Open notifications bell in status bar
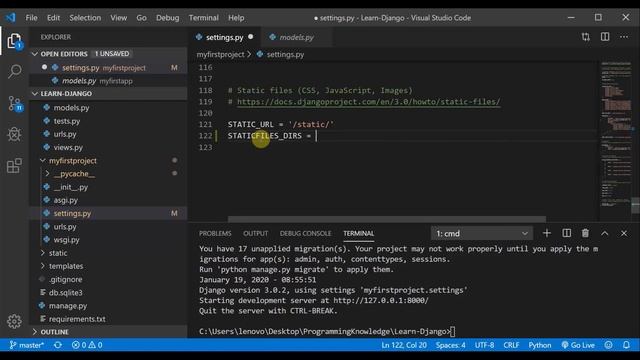Image resolution: width=640 pixels, height=360 pixels. click(x=626, y=345)
